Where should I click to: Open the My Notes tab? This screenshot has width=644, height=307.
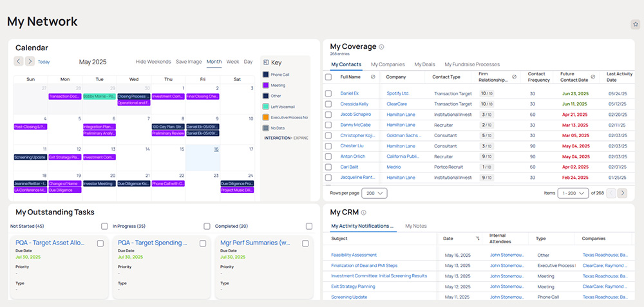pos(415,226)
